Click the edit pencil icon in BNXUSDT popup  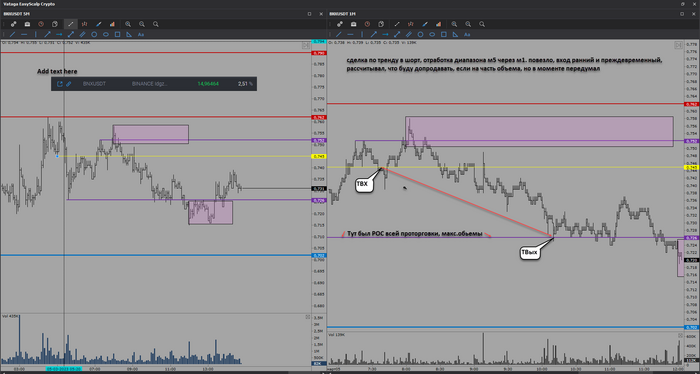69,83
